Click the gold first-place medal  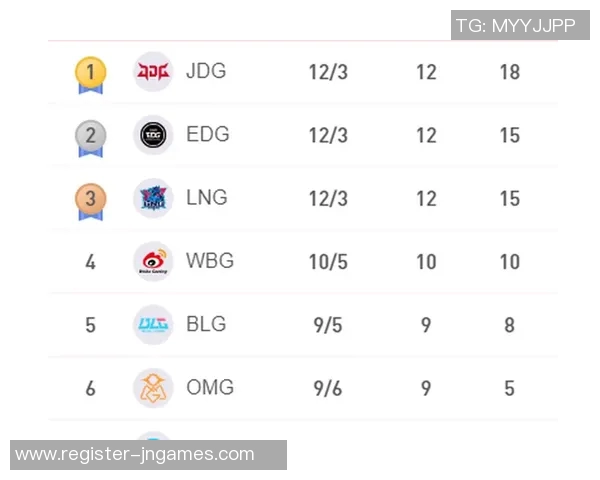pyautogui.click(x=90, y=73)
